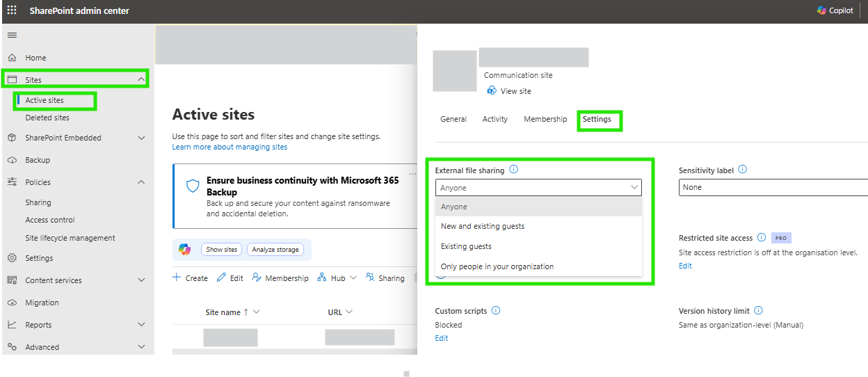Click the Show sites button

[222, 250]
